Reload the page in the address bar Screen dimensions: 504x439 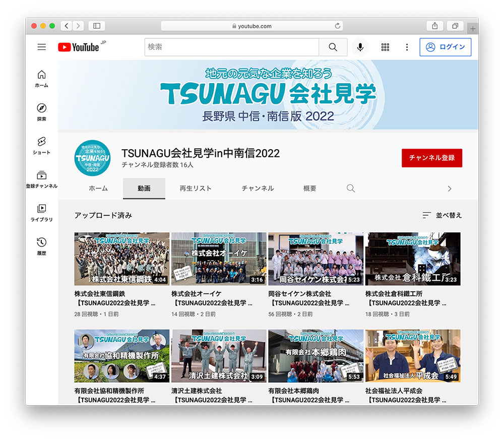point(338,26)
